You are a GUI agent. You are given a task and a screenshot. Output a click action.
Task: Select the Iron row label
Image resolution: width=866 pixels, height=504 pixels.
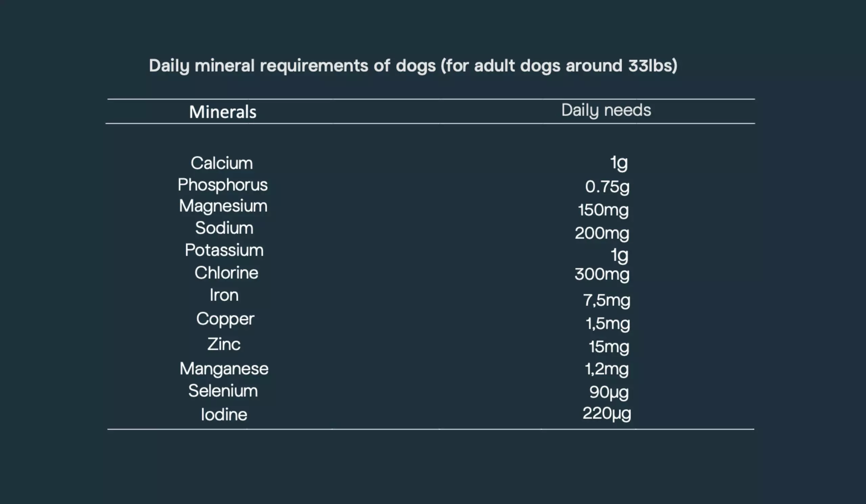(x=224, y=295)
